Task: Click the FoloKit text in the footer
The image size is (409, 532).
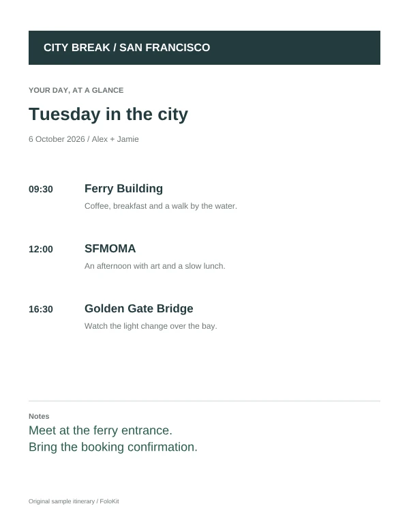Action: (109, 501)
